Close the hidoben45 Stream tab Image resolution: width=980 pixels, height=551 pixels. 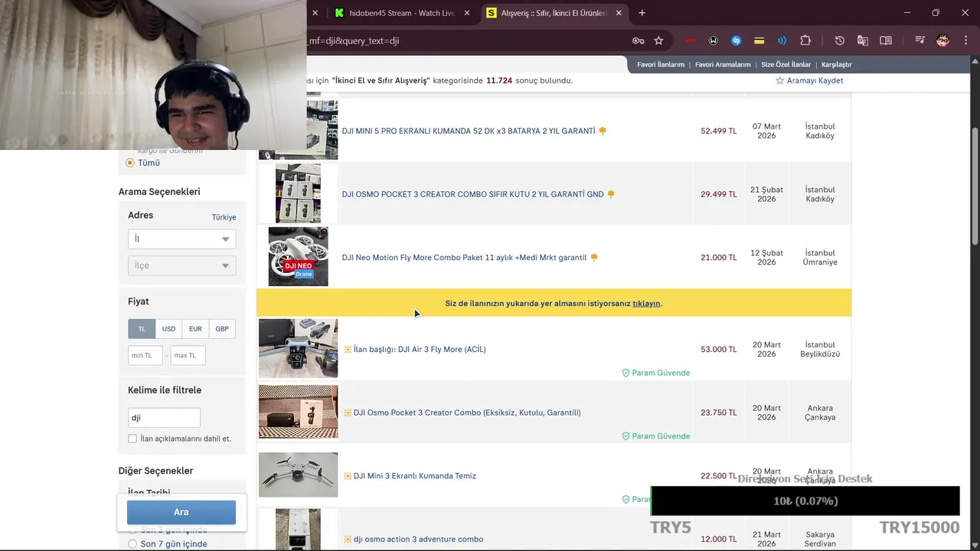(x=467, y=13)
